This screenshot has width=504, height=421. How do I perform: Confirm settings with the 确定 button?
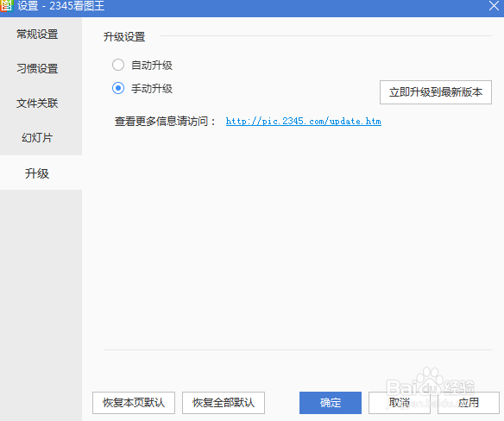(x=331, y=403)
